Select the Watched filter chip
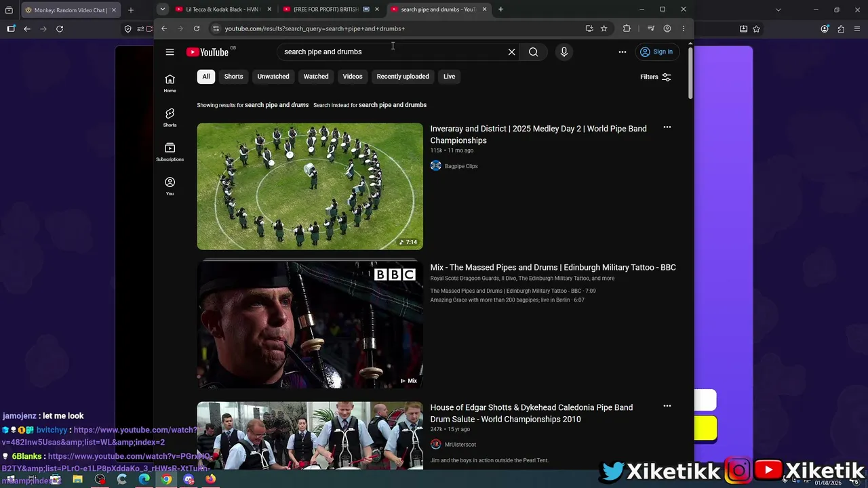Image resolution: width=868 pixels, height=488 pixels. coord(316,77)
